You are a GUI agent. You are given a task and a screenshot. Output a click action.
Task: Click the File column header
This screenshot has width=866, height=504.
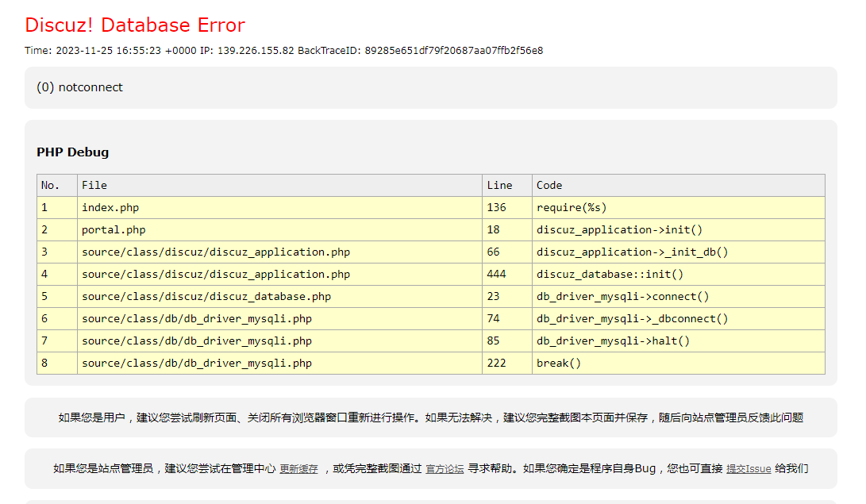94,185
